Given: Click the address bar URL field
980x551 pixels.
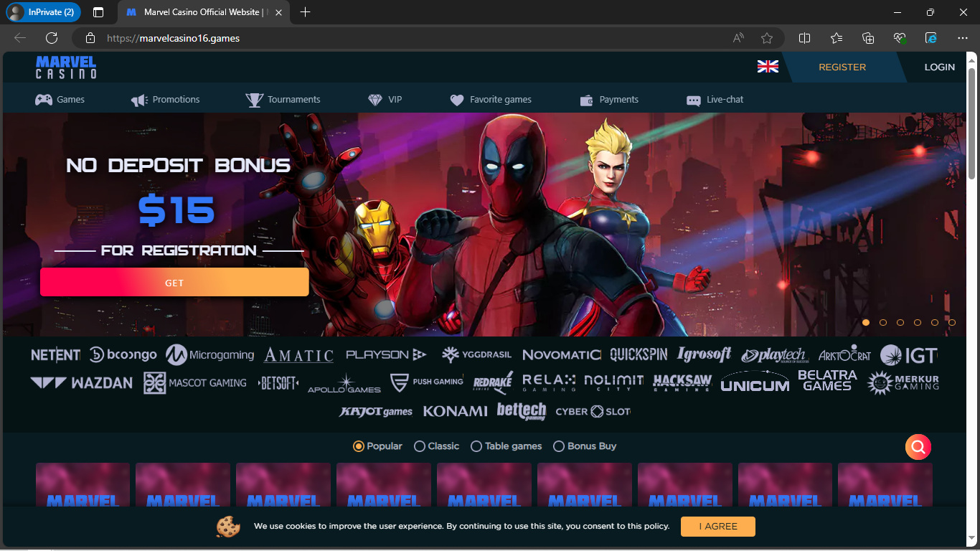Looking at the screenshot, I should click(402, 38).
